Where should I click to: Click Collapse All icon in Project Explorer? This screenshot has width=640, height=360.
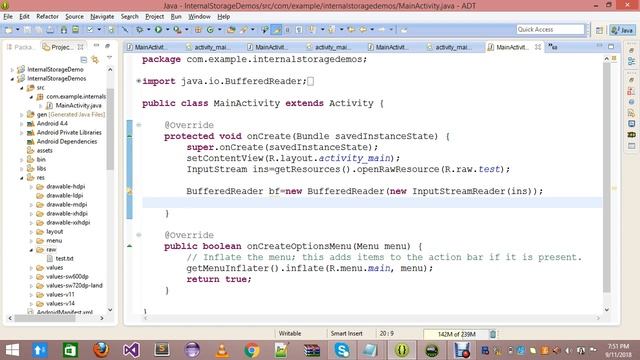pos(84,60)
